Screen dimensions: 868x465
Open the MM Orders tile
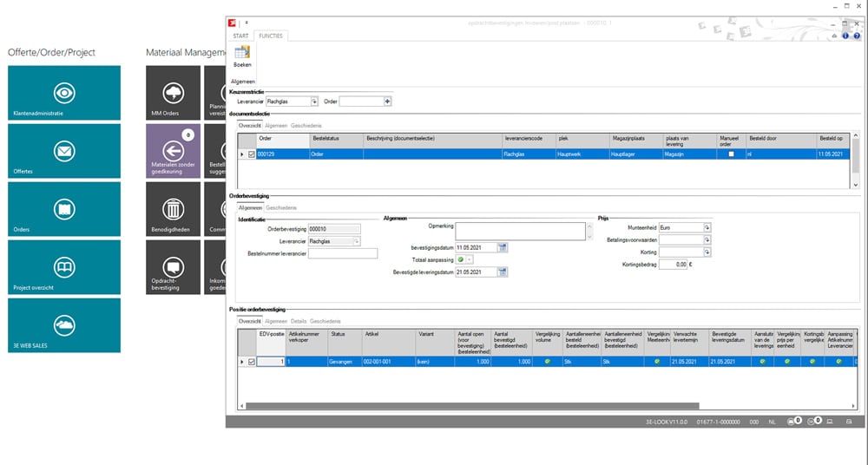173,92
